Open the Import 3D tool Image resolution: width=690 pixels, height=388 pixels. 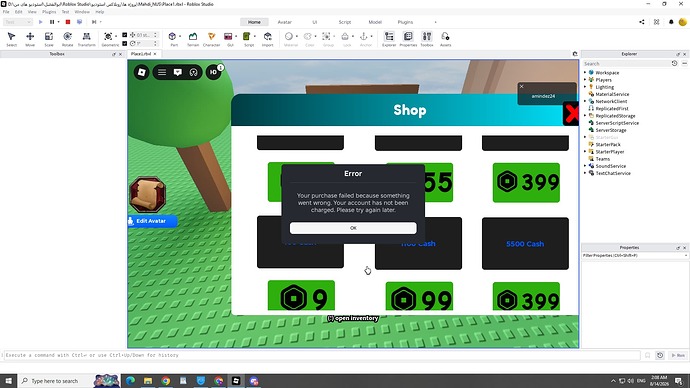(x=268, y=39)
